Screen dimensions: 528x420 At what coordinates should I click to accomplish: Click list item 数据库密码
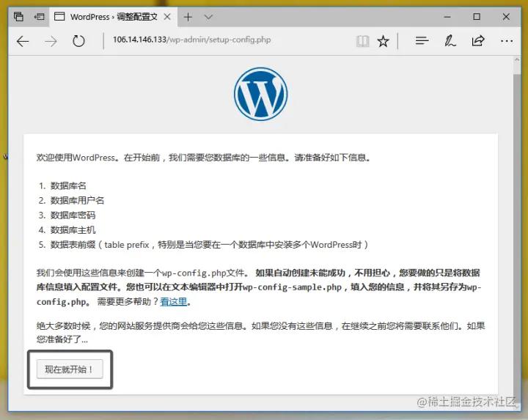[x=73, y=215]
